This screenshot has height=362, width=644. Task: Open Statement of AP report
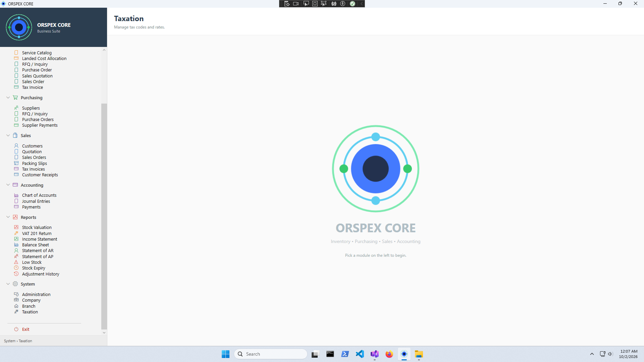[38, 256]
